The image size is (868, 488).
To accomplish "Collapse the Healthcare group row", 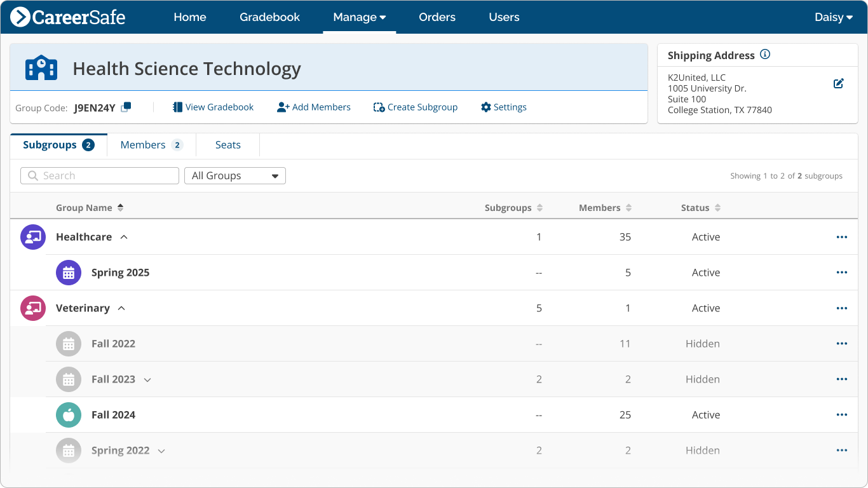I will (123, 236).
